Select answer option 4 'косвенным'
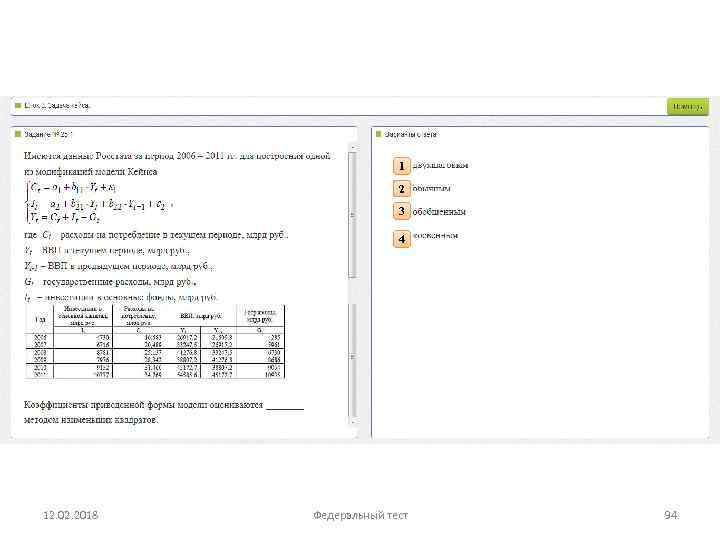Viewport: 720px width, 540px height. (401, 239)
